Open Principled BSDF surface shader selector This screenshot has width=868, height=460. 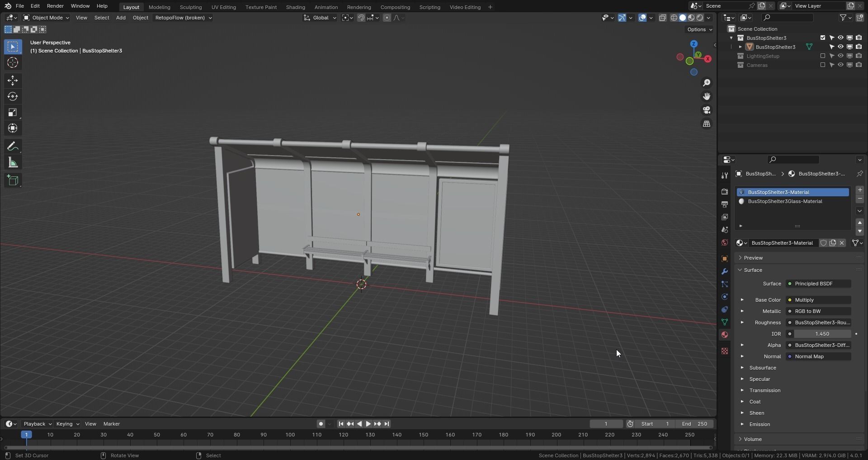(x=818, y=284)
